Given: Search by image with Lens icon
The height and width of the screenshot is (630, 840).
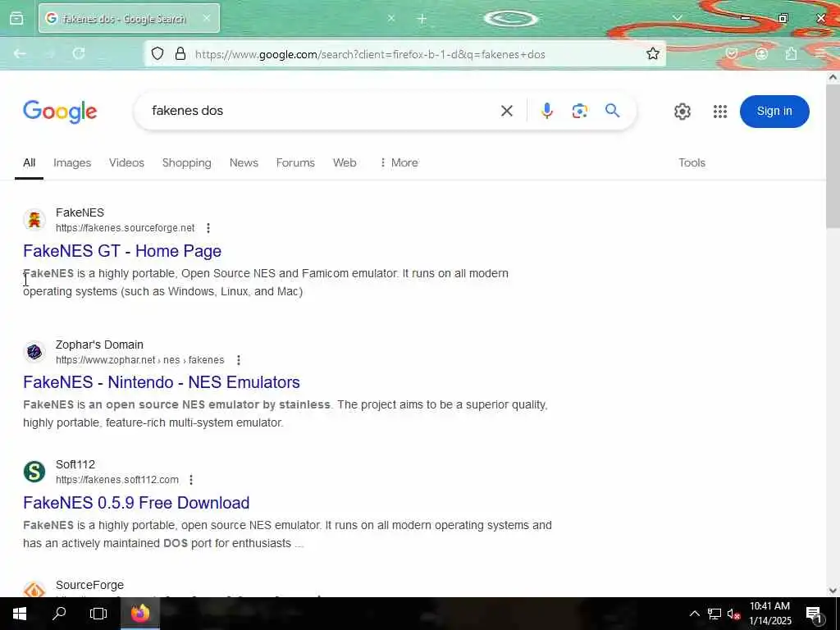Looking at the screenshot, I should pyautogui.click(x=580, y=111).
